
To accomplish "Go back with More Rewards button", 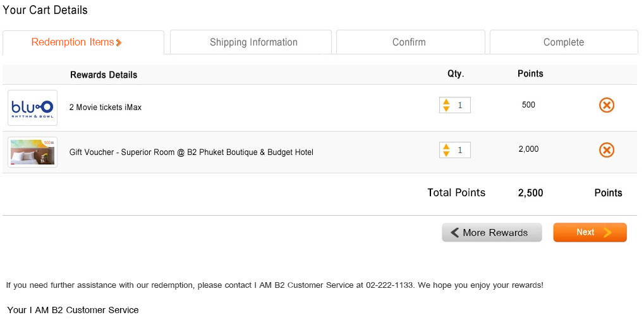I will [492, 232].
